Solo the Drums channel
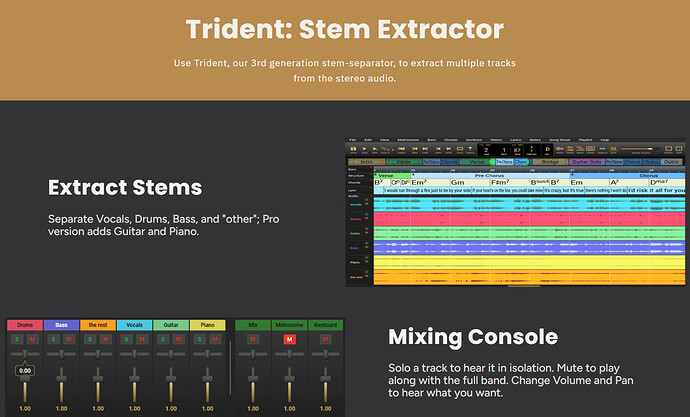690x417 pixels. (x=17, y=339)
